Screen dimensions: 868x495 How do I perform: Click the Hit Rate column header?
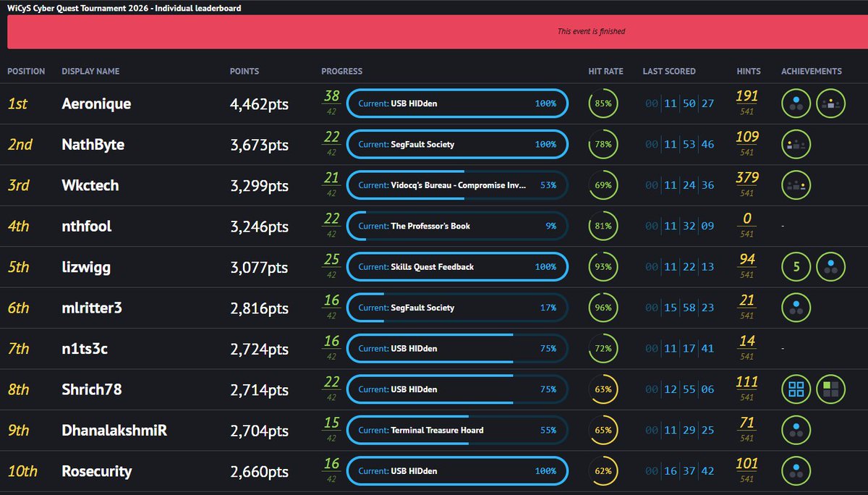pos(606,72)
